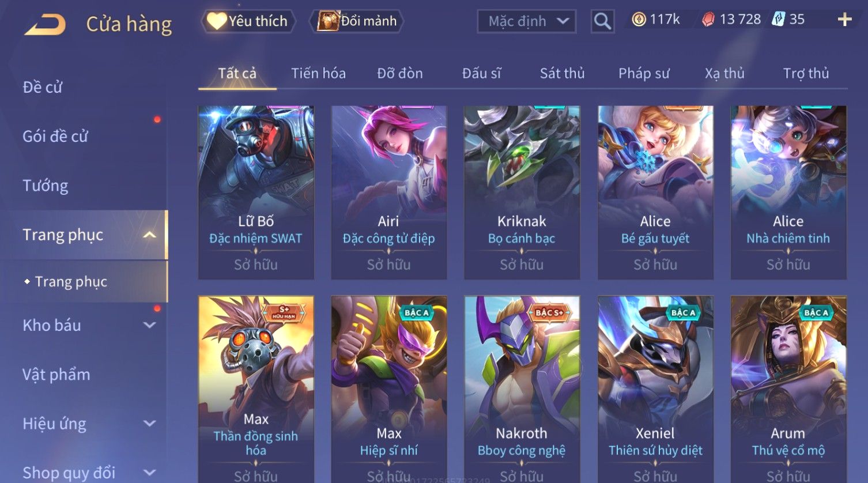The width and height of the screenshot is (868, 483).
Task: Open Đổi mảnh shard exchange
Action: pyautogui.click(x=357, y=21)
